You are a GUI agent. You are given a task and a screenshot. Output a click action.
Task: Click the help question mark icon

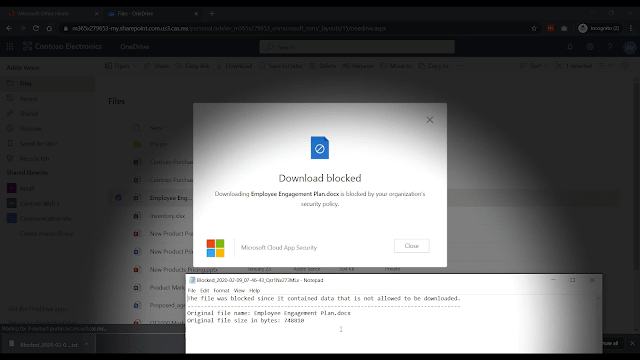click(x=610, y=47)
